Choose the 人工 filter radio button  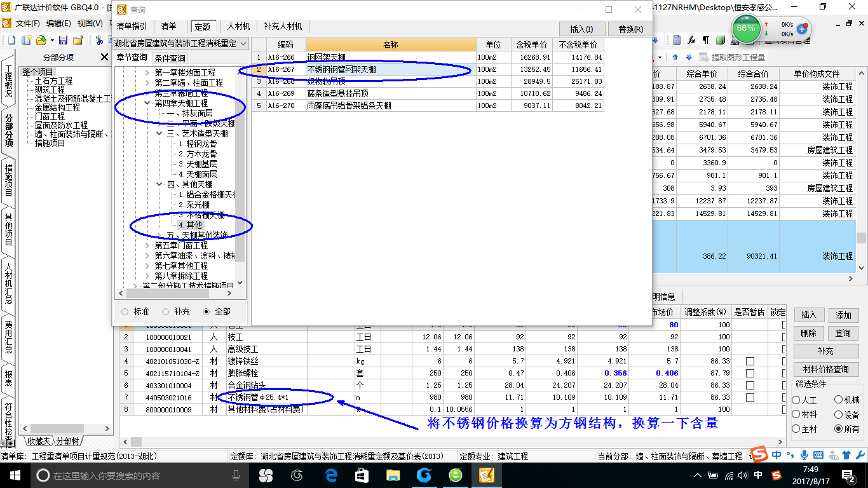796,400
